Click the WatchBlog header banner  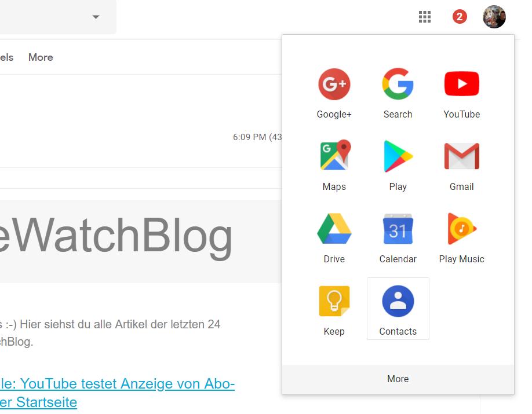[140, 241]
